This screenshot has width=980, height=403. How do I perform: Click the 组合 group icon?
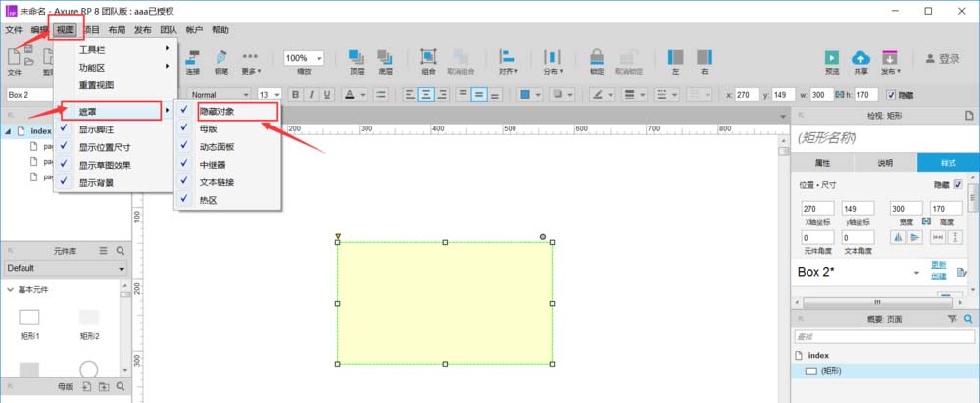pos(429,57)
